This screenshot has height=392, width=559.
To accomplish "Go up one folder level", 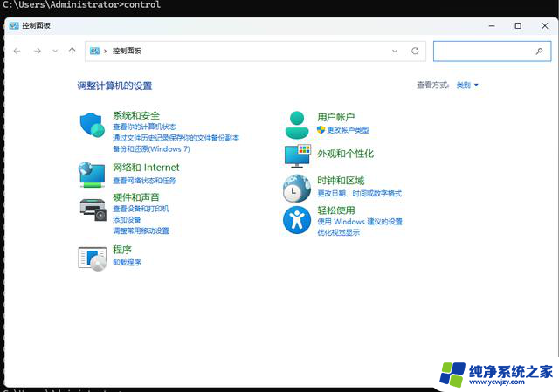I will 72,51.
